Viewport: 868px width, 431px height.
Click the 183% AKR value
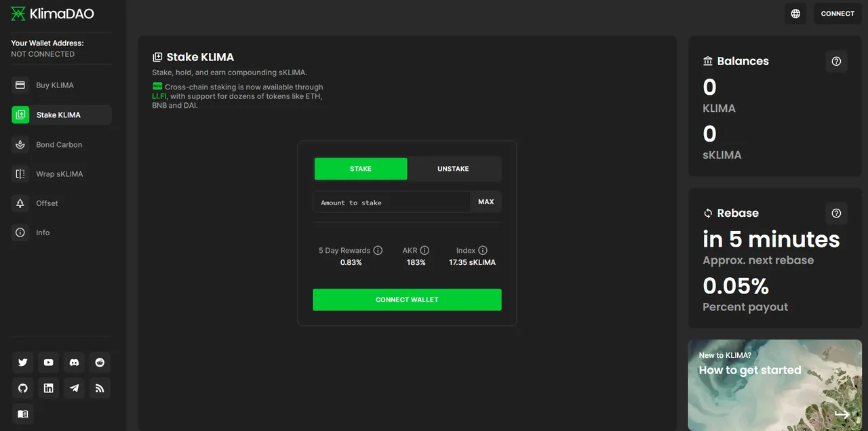pos(416,262)
